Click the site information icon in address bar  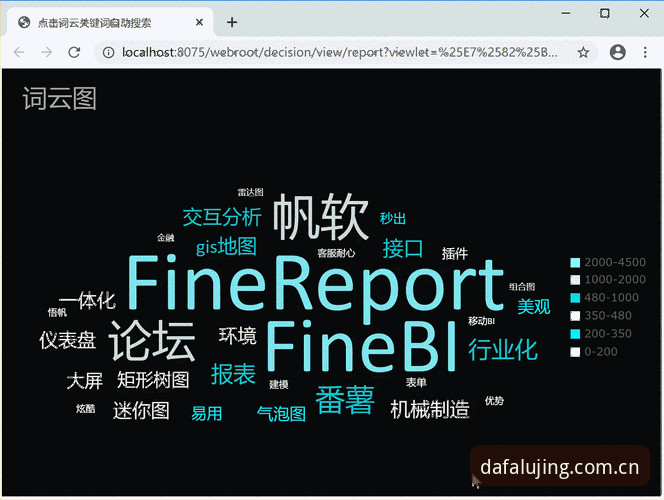[x=108, y=52]
